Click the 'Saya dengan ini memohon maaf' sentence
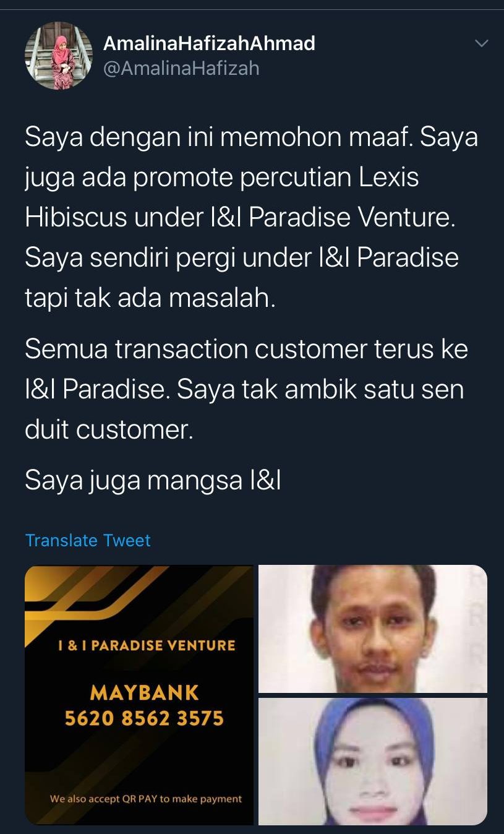504x834 pixels. pos(218,137)
